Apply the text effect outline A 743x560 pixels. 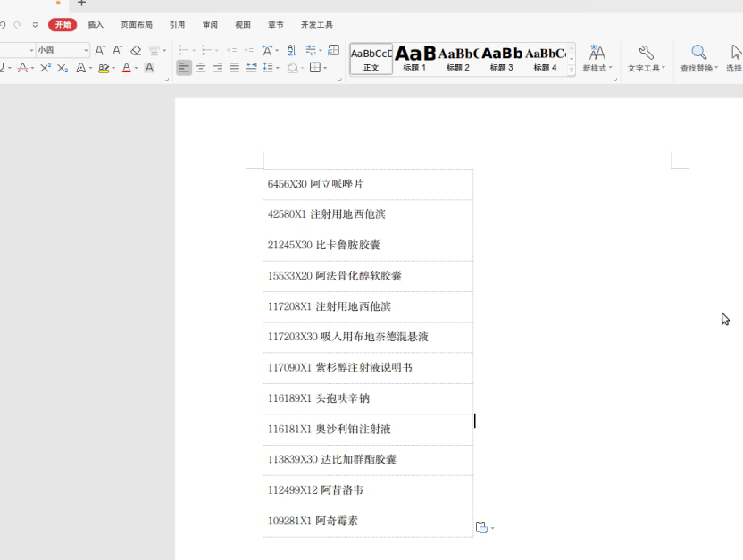[x=81, y=68]
